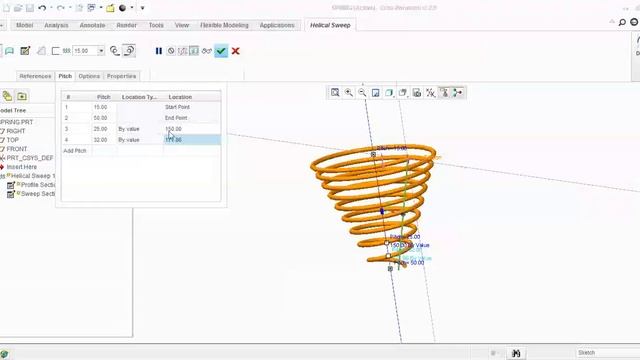Click the Regenerate icon in quick access toolbar
The image size is (640, 360).
pos(80,8)
